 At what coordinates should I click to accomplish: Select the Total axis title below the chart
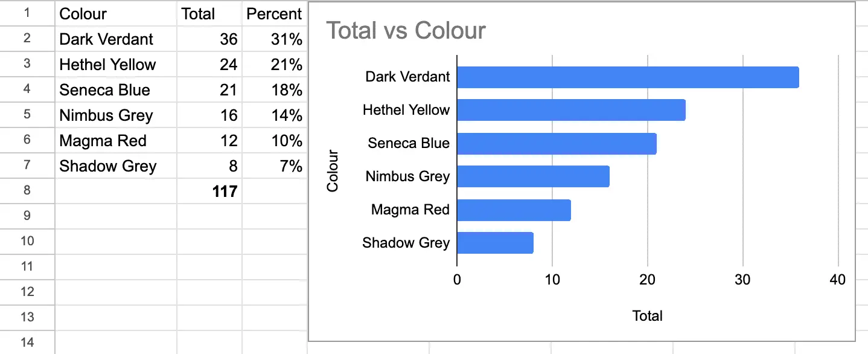click(647, 315)
